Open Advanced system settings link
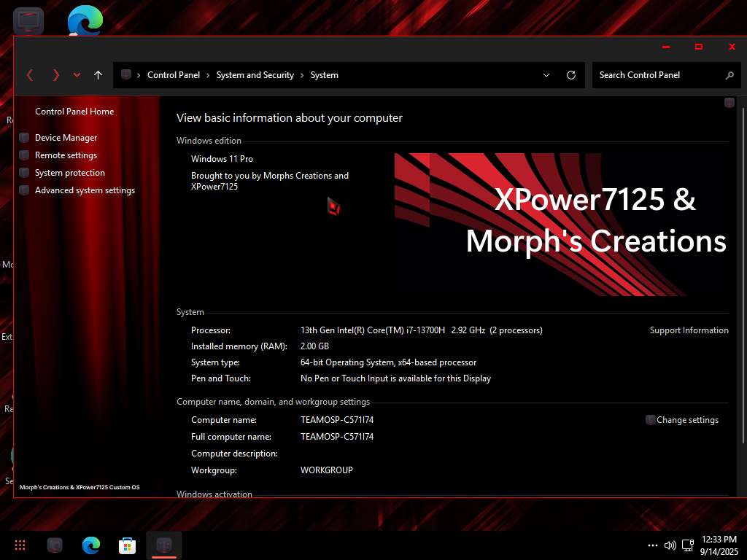 point(85,190)
